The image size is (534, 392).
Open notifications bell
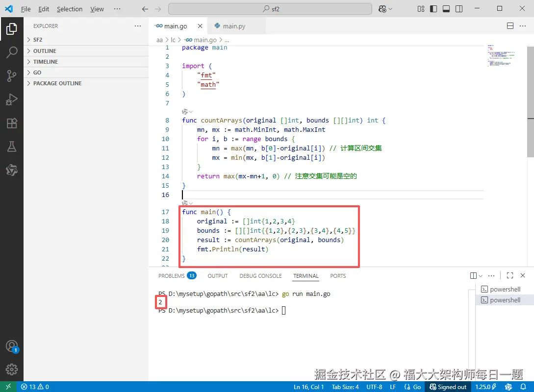[x=523, y=387]
